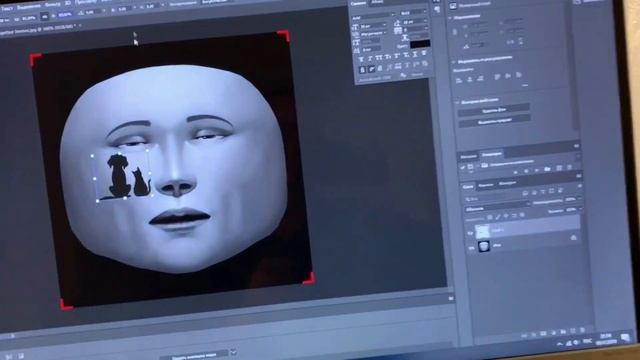
Task: Open the layer opacity slider arrow
Action: [x=579, y=198]
